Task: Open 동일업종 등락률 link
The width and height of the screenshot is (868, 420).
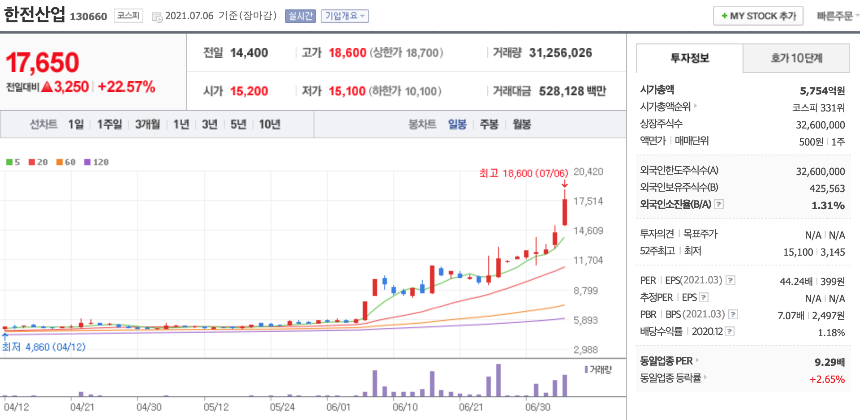Action: [x=670, y=377]
